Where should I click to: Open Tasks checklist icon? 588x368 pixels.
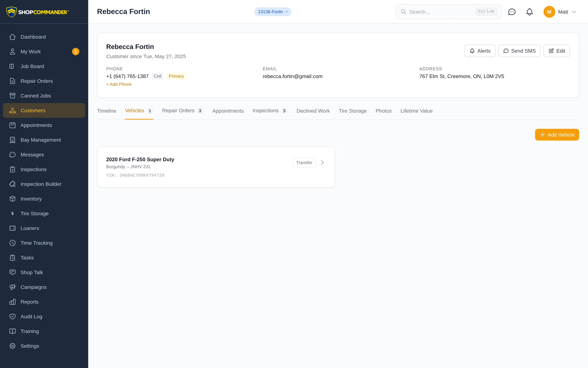point(12,258)
